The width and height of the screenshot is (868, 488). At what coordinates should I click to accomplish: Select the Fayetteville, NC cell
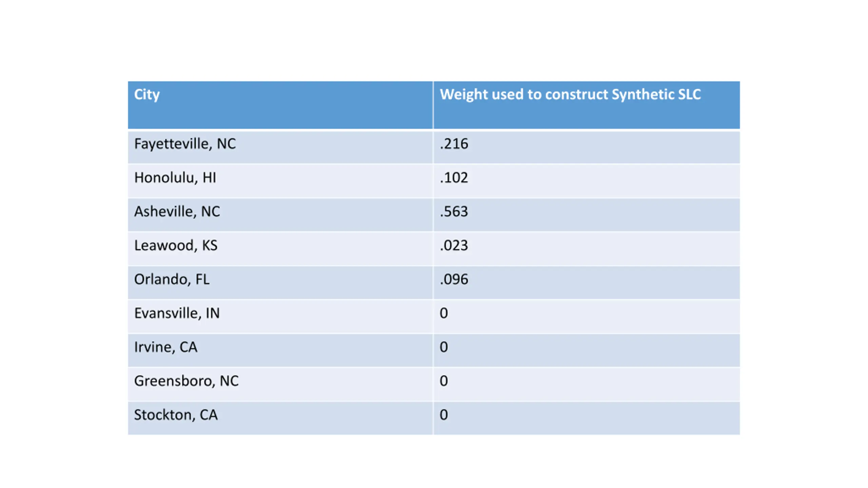tap(280, 147)
